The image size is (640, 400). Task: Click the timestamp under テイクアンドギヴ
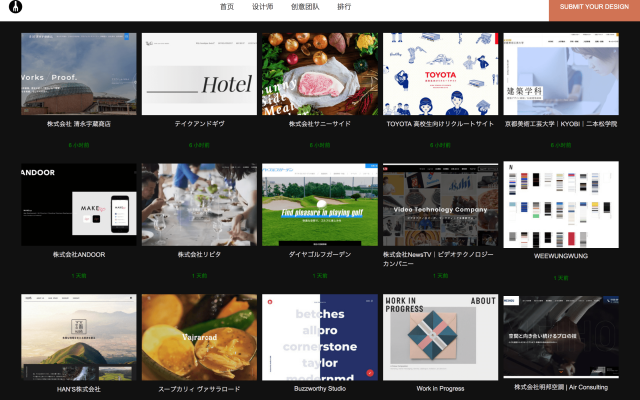point(199,145)
